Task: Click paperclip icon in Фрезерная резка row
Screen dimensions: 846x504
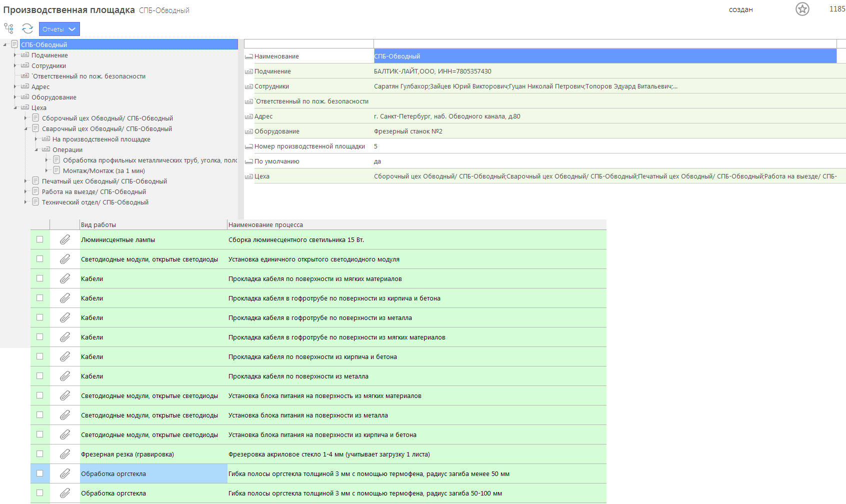Action: click(x=65, y=454)
